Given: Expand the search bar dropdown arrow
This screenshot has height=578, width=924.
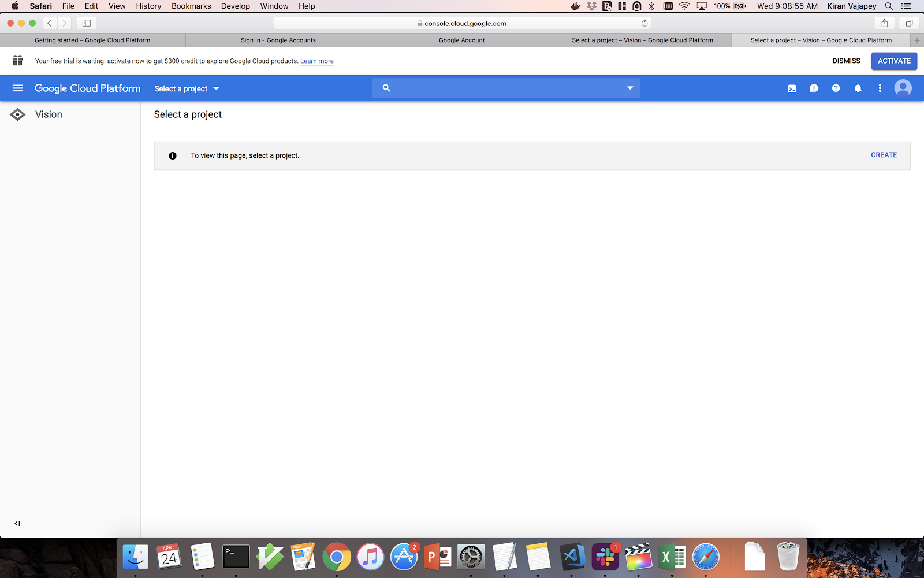Looking at the screenshot, I should click(630, 88).
